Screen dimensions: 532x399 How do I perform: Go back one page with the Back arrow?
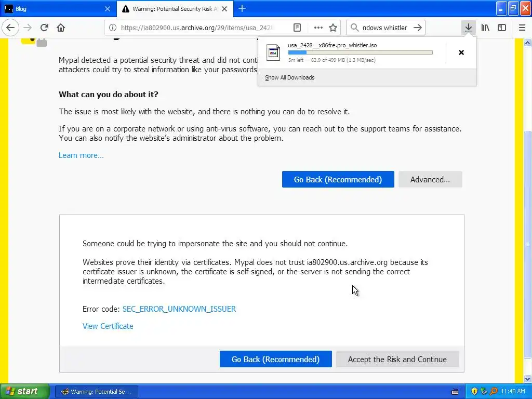click(x=10, y=28)
